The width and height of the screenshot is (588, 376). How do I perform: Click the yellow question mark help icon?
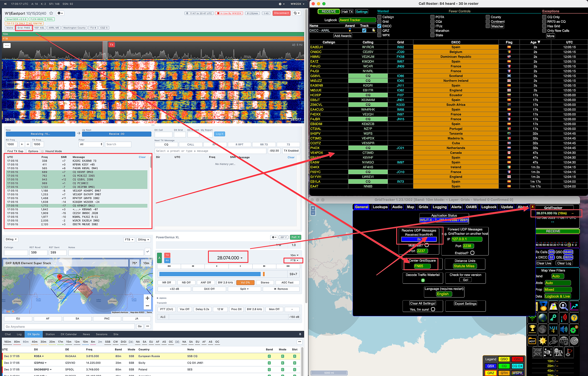(574, 318)
